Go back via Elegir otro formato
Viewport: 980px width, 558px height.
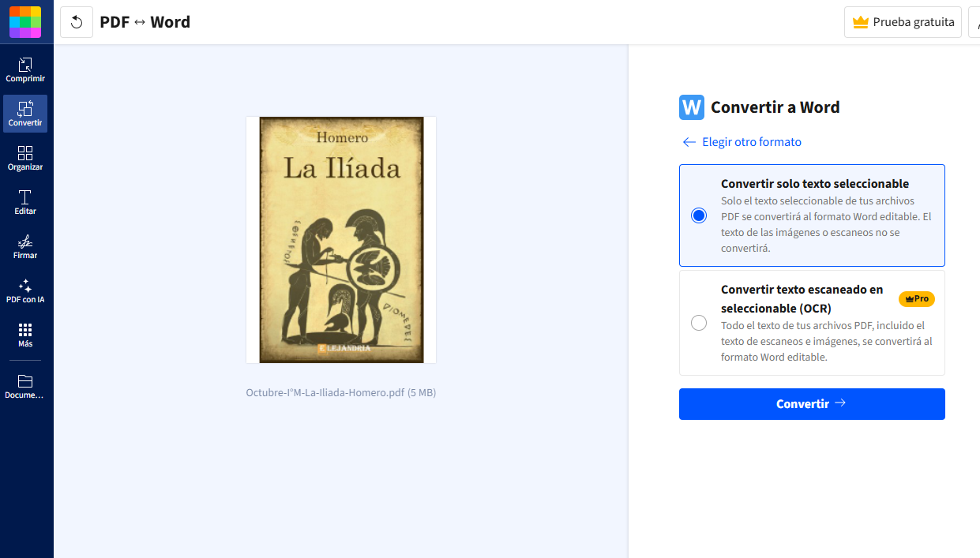coord(742,142)
